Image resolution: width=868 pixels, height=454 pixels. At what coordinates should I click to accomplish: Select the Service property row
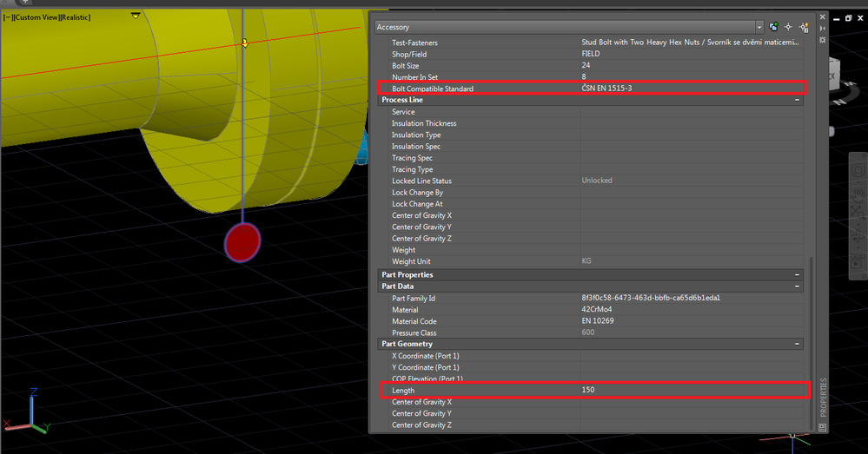[x=590, y=112]
